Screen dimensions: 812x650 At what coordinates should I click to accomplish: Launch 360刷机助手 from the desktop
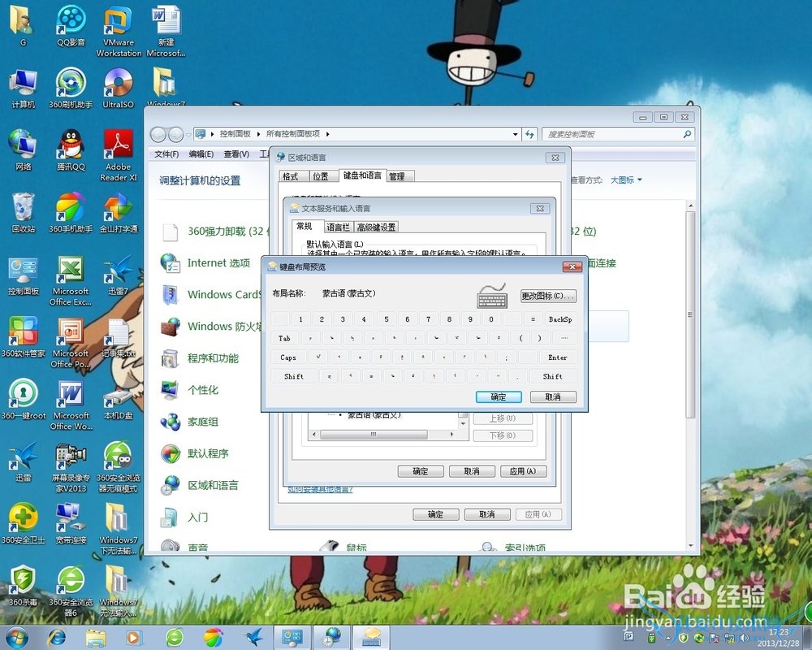click(x=71, y=88)
